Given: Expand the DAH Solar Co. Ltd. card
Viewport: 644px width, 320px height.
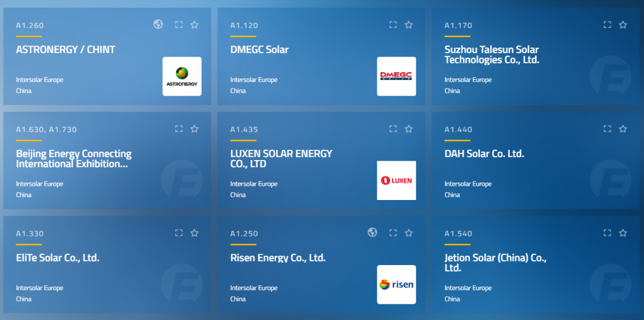Looking at the screenshot, I should (x=608, y=129).
